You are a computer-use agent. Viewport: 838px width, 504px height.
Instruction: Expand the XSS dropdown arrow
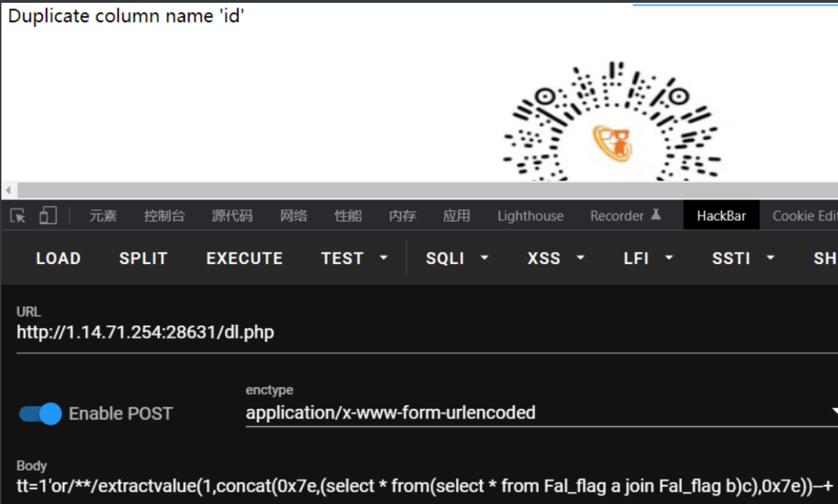(x=580, y=258)
